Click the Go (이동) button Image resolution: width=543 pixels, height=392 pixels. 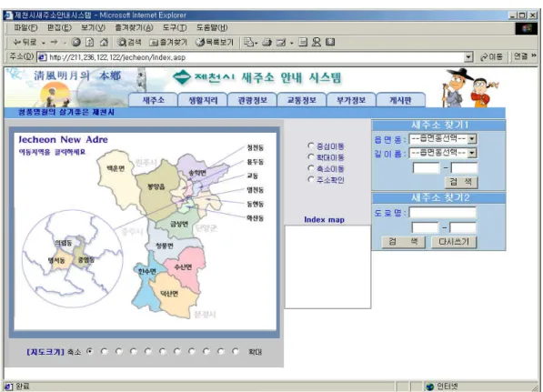pyautogui.click(x=491, y=56)
